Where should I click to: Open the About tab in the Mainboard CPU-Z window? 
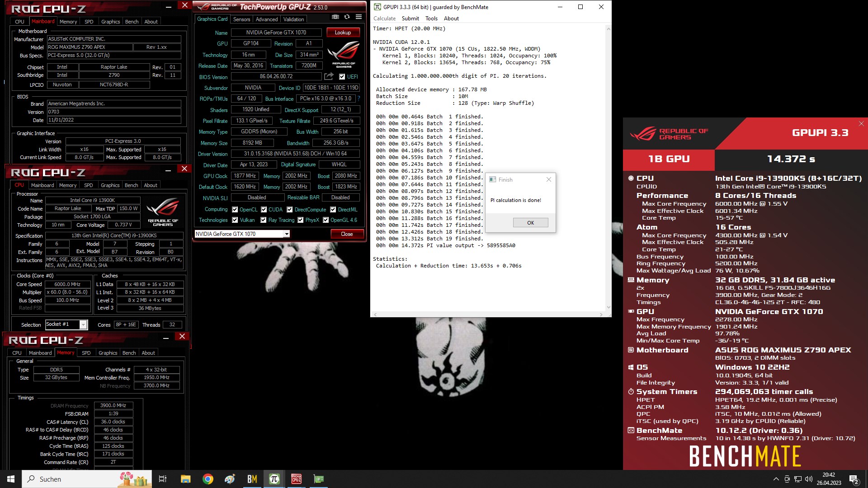tap(151, 22)
